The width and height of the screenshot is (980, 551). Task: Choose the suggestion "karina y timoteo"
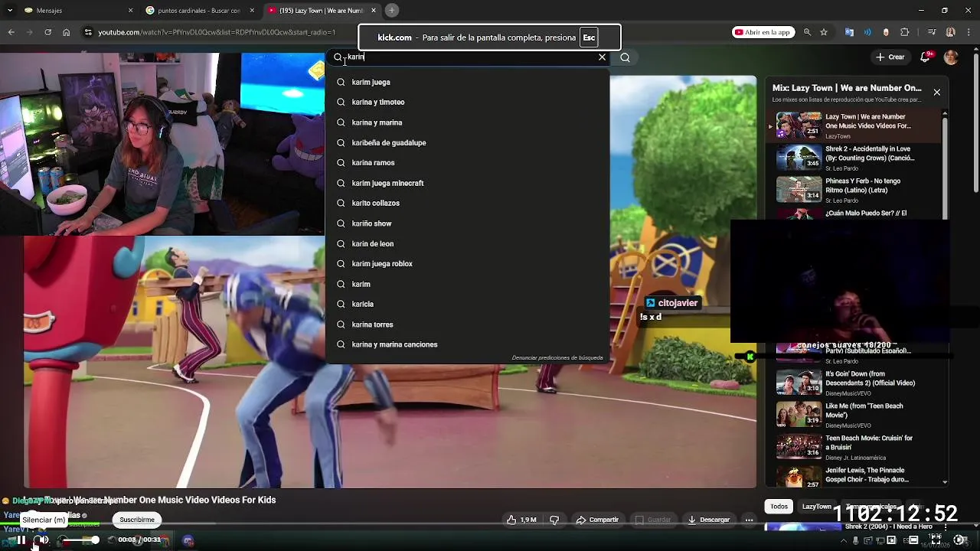(x=467, y=102)
